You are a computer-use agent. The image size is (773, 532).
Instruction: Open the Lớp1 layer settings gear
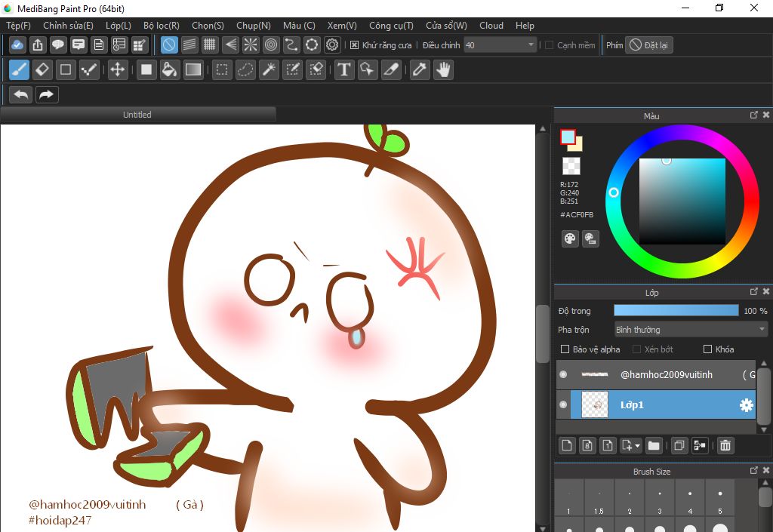click(747, 405)
